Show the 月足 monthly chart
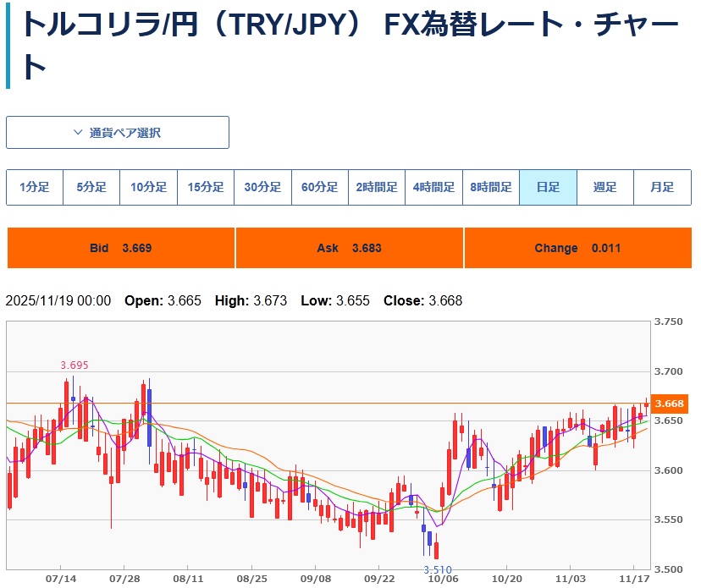Viewport: 701px width, 588px height. 662,188
